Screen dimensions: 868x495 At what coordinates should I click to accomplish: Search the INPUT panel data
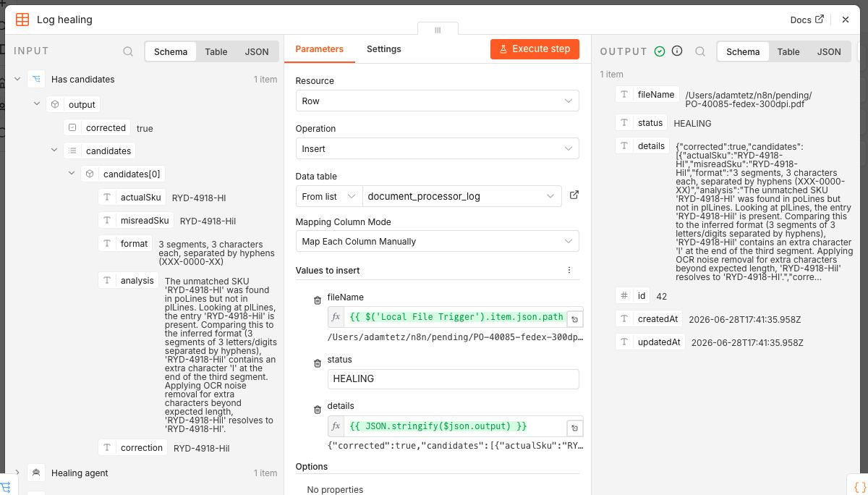[x=128, y=51]
